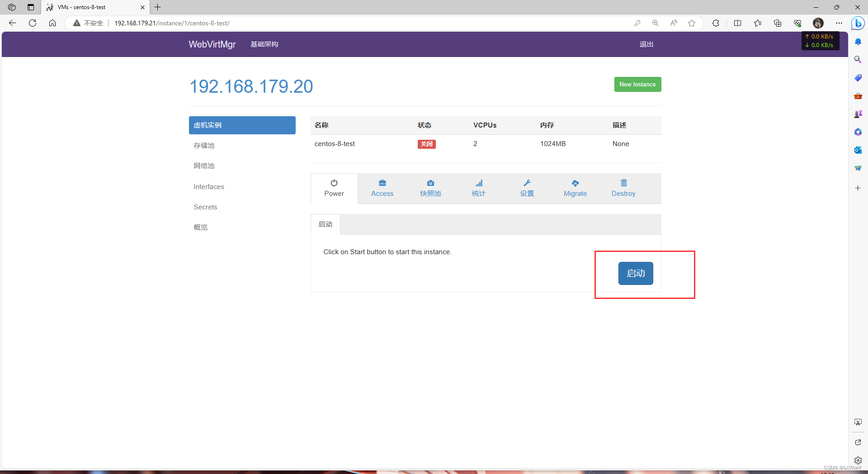868x474 pixels.
Task: Click the sidebar Drop paper plane icon
Action: pos(858,168)
